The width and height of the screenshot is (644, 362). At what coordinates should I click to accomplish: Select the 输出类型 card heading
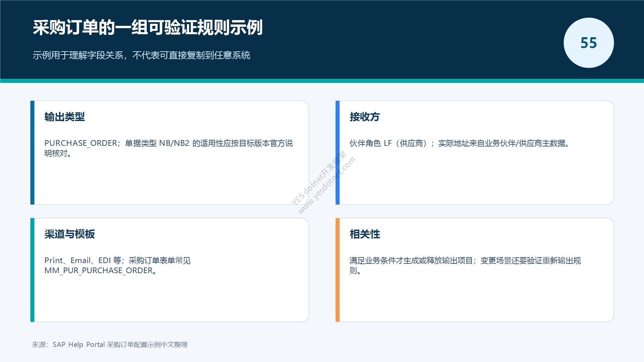coord(64,117)
